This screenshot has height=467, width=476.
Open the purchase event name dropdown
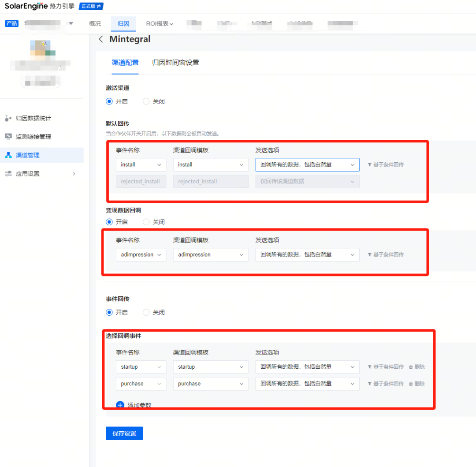141,384
